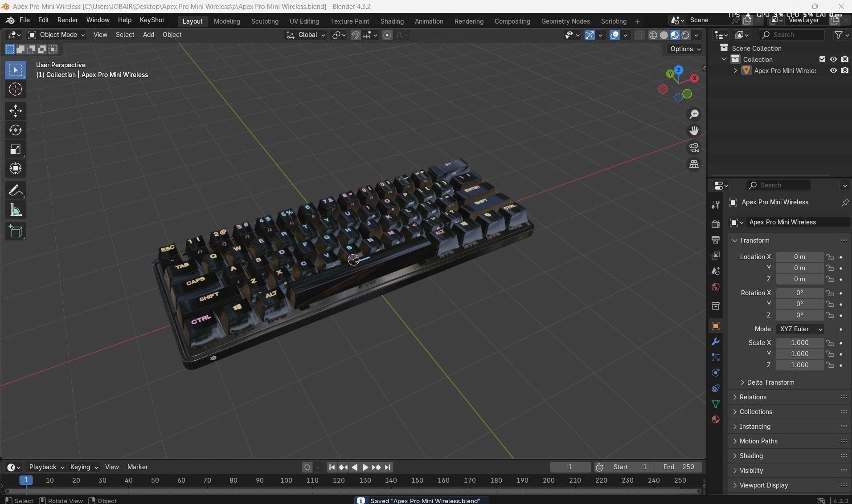Select the Measure tool

16,210
